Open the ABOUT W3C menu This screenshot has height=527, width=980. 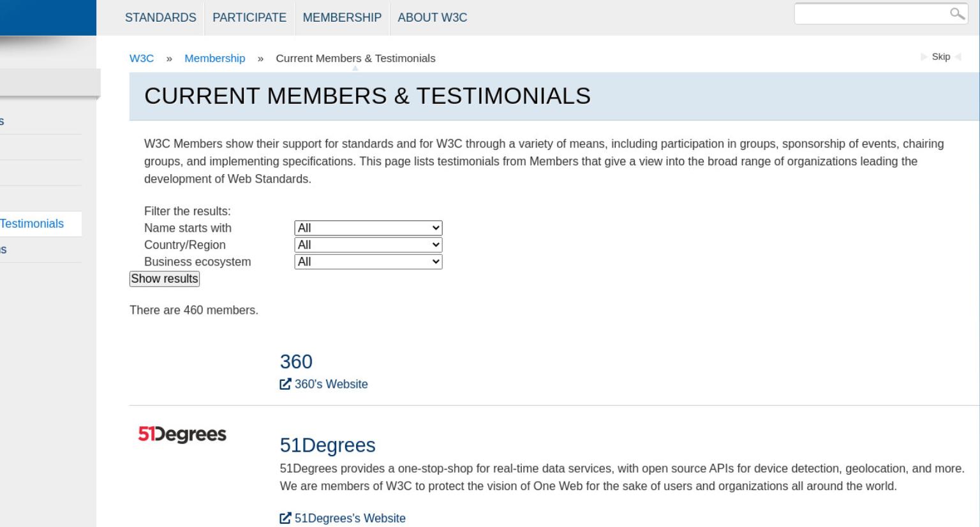pyautogui.click(x=433, y=18)
